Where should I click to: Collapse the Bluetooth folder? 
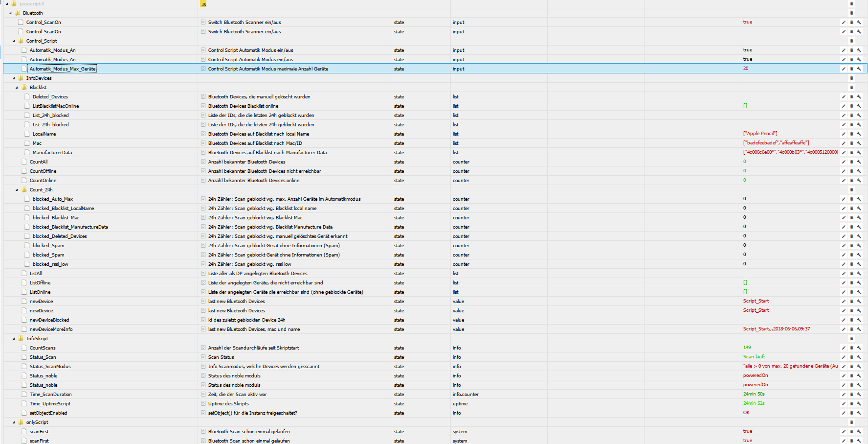[x=10, y=13]
